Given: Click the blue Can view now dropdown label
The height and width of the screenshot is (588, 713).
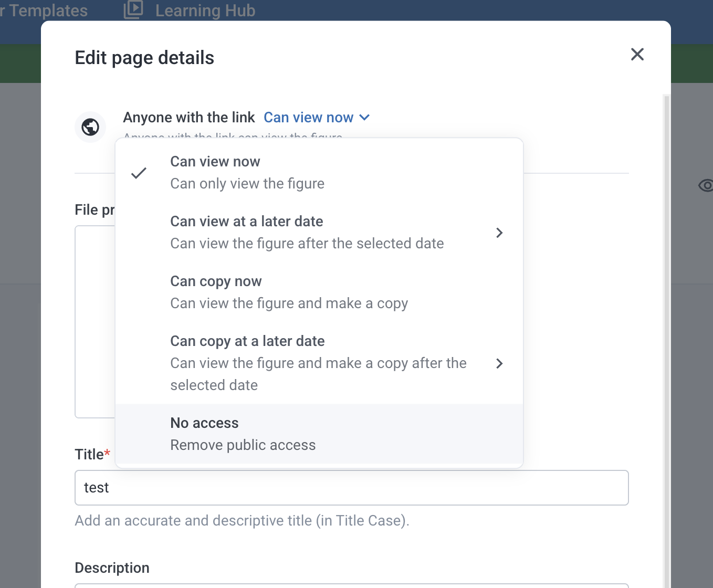Looking at the screenshot, I should [308, 118].
